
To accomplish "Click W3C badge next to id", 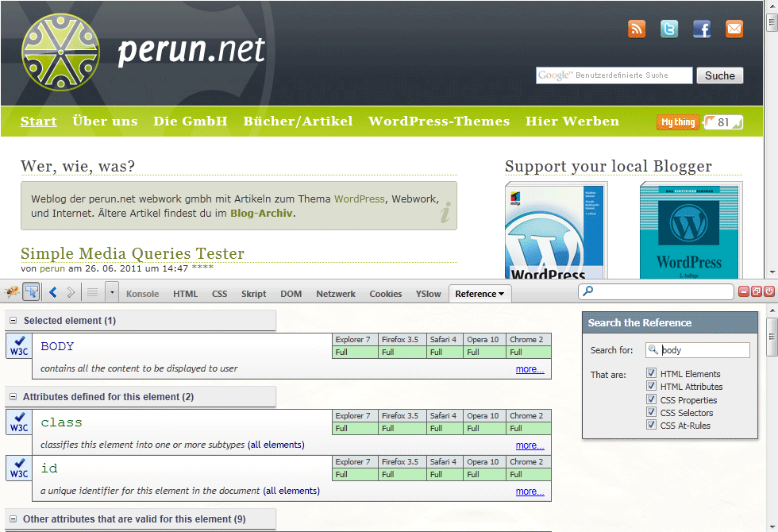I will [x=19, y=468].
